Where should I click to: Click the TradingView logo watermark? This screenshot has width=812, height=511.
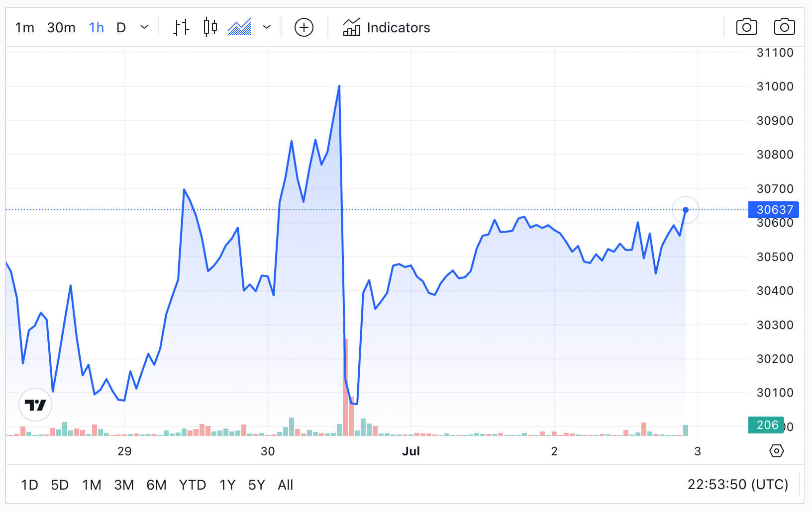35,405
